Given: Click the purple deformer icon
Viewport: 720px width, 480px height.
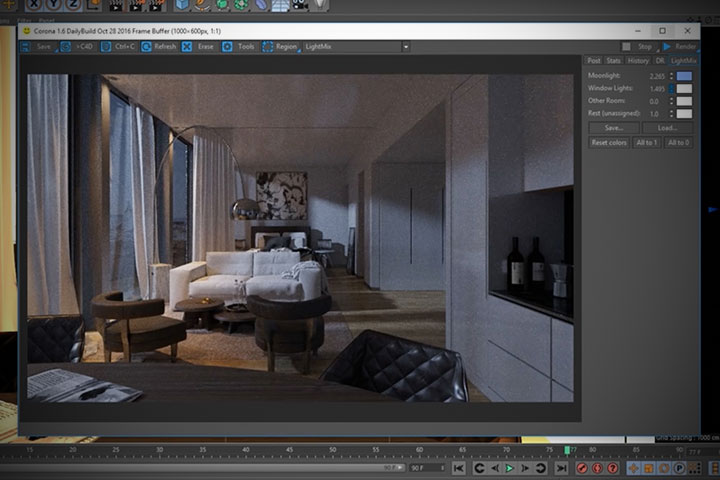Looking at the screenshot, I should pos(260,5).
